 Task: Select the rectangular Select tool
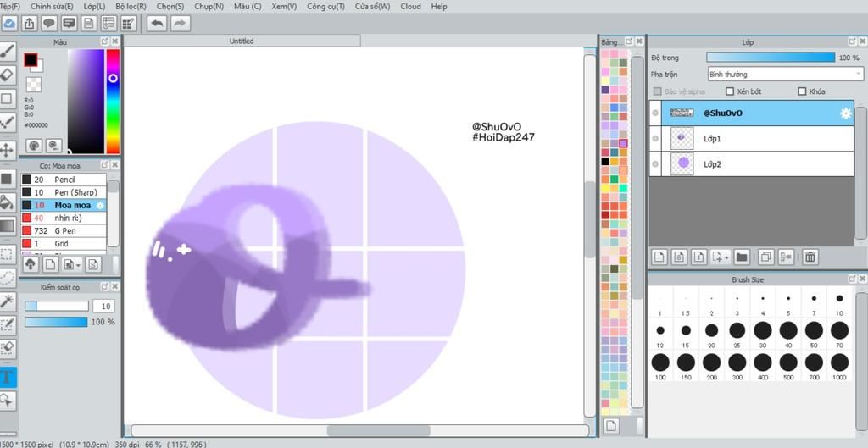7,254
